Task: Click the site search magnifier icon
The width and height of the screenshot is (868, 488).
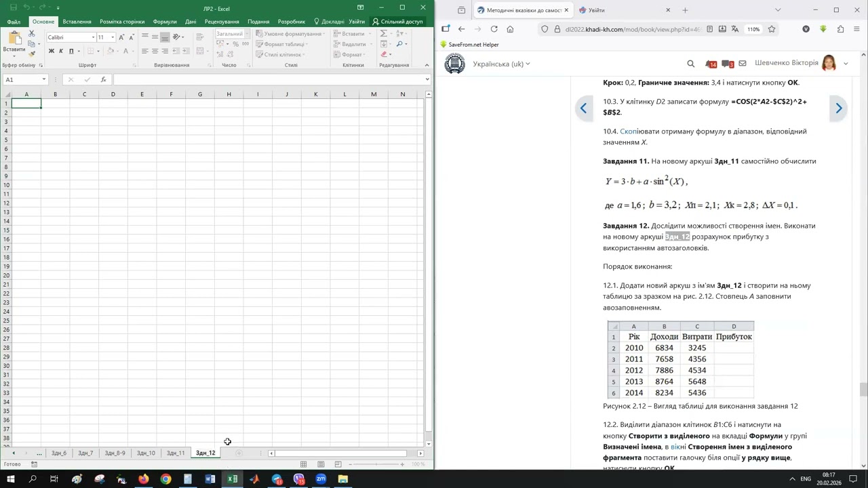Action: (x=690, y=64)
